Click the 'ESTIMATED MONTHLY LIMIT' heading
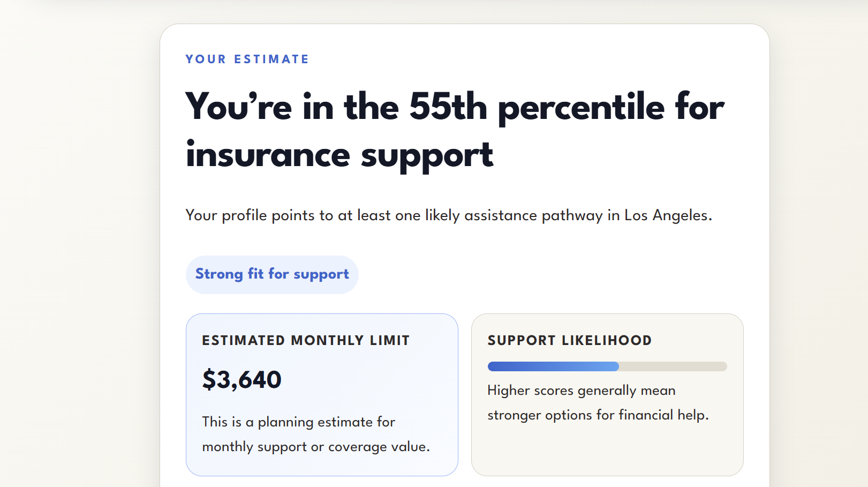Screen dimensions: 868x487 [x=306, y=340]
